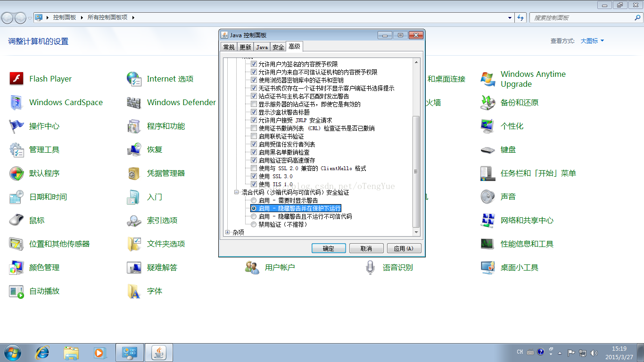
Task: Switch to the Java tab
Action: click(262, 47)
